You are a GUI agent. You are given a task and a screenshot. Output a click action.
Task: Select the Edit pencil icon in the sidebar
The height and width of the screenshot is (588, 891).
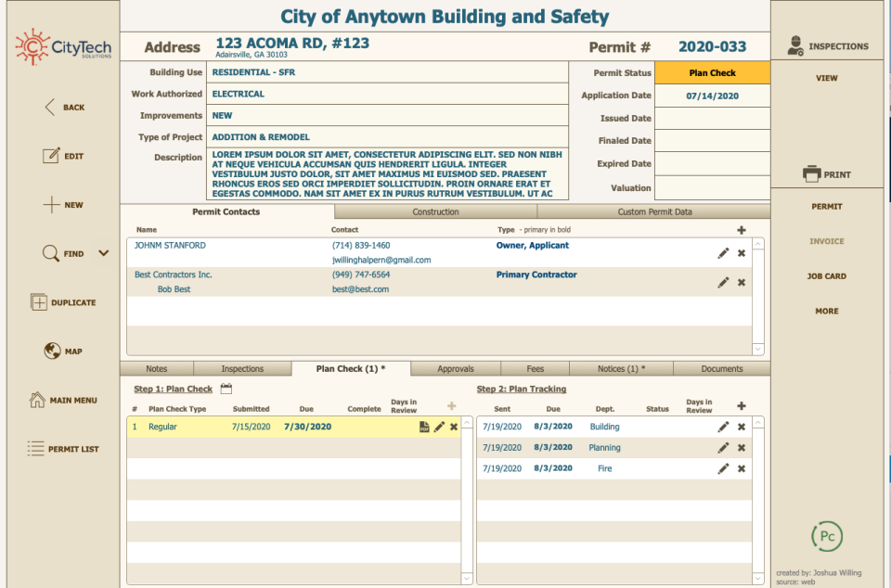[x=53, y=156]
